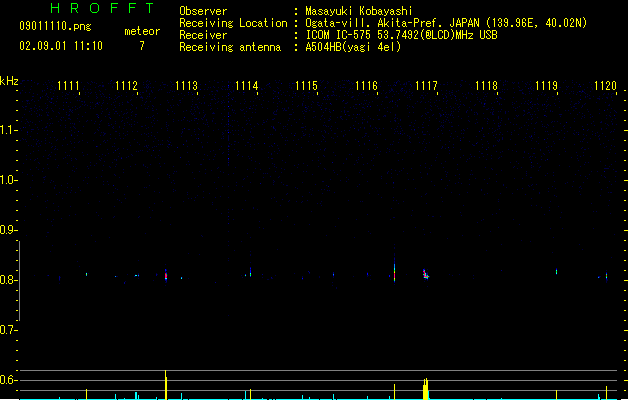Click the meteor echo after the 1112 mark

pyautogui.click(x=166, y=275)
